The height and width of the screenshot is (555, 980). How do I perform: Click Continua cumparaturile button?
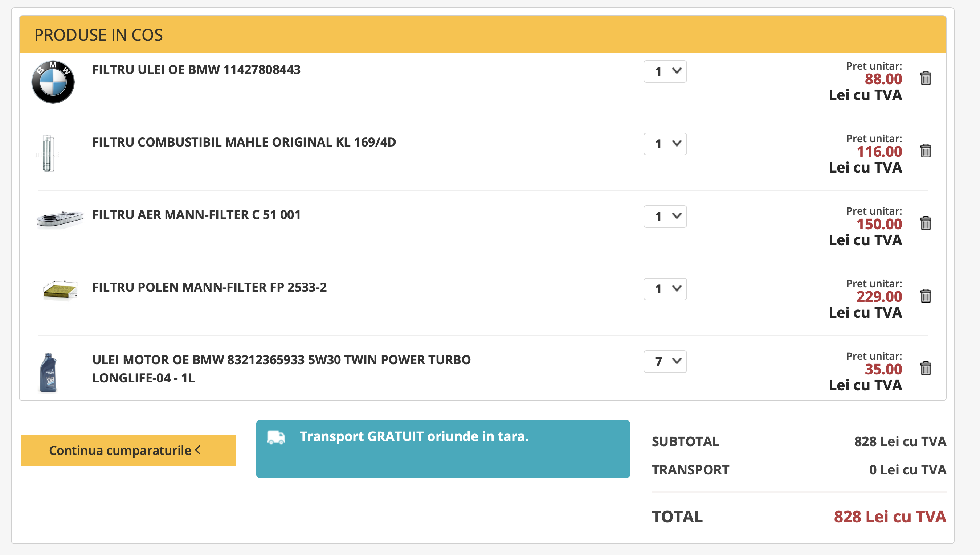click(x=128, y=450)
